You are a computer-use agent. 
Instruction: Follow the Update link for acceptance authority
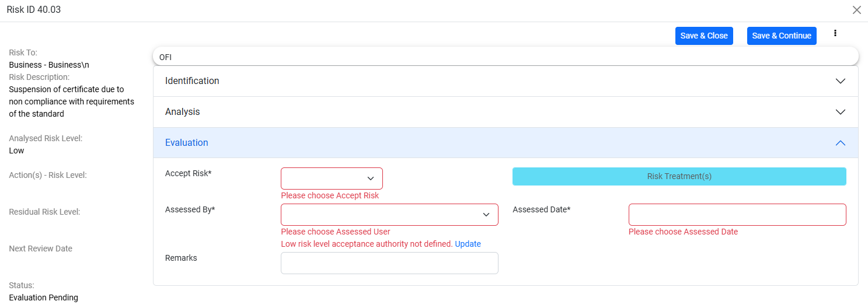[468, 244]
